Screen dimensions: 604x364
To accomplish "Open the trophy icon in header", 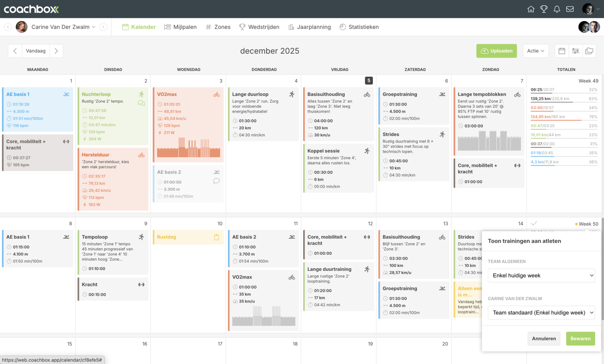I will point(544,9).
